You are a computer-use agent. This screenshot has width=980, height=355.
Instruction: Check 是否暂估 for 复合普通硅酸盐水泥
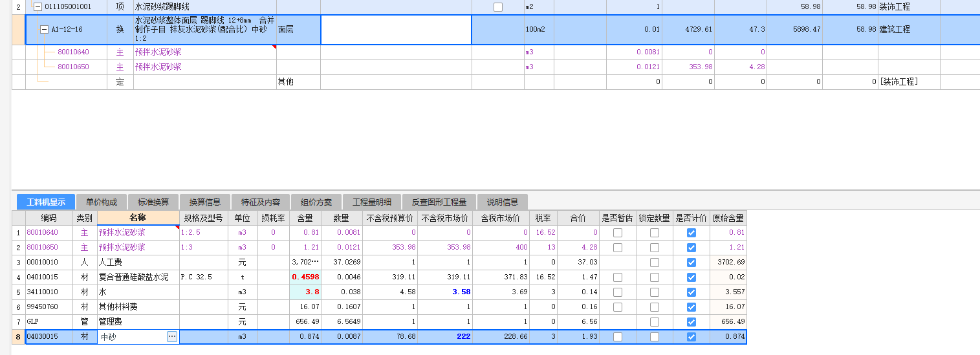click(x=618, y=277)
